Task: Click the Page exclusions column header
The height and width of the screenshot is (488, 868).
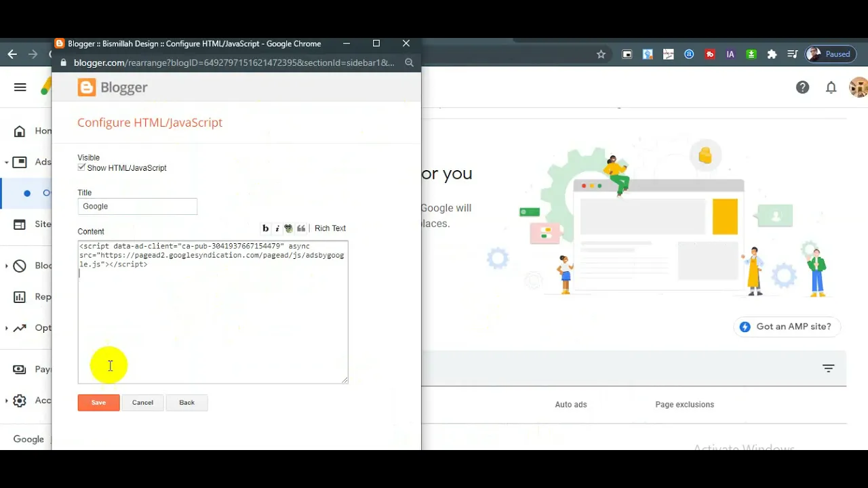Action: pyautogui.click(x=684, y=405)
